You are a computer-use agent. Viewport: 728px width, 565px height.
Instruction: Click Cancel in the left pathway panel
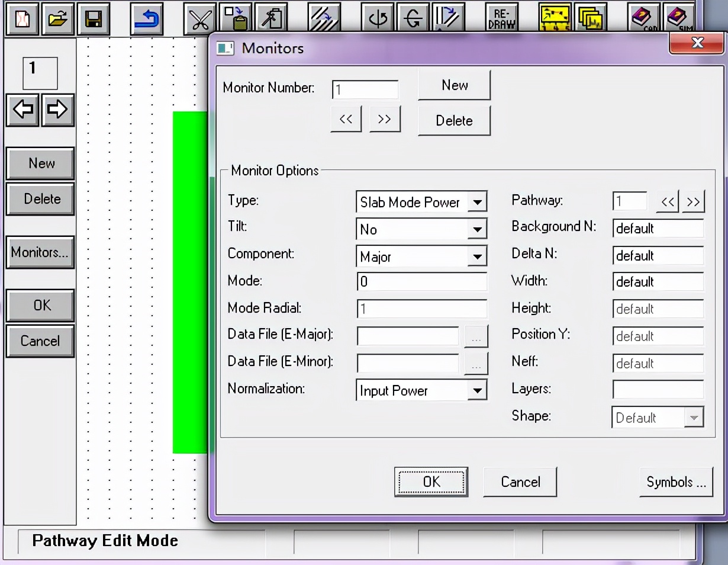tap(40, 341)
